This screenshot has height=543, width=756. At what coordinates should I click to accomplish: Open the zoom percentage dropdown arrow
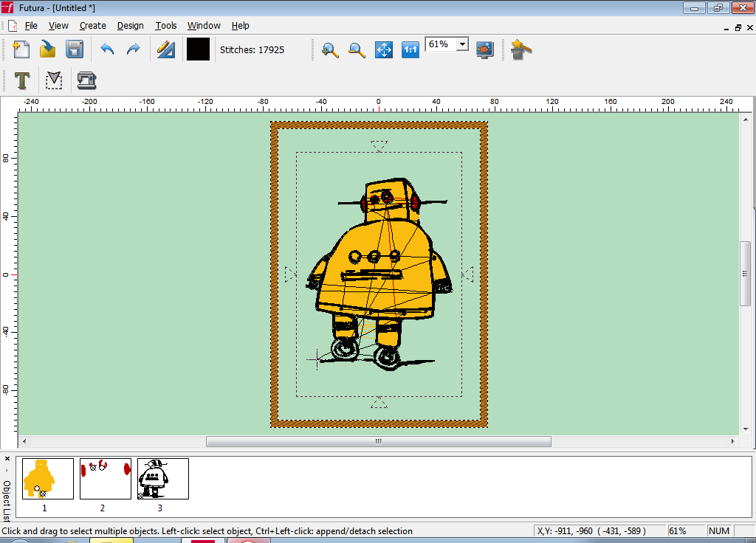tap(462, 44)
